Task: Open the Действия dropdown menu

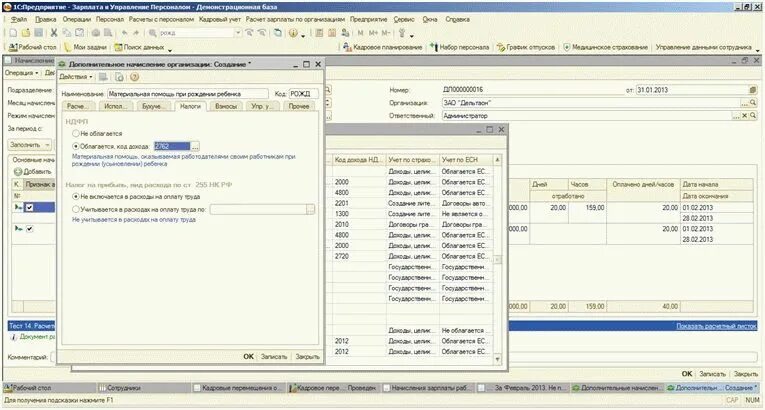Action: (76, 77)
